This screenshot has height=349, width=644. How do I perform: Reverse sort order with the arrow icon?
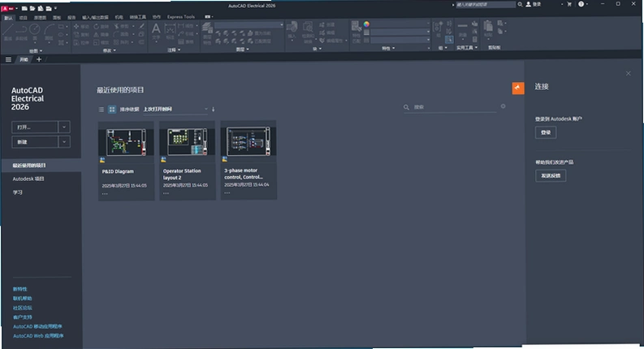click(213, 110)
